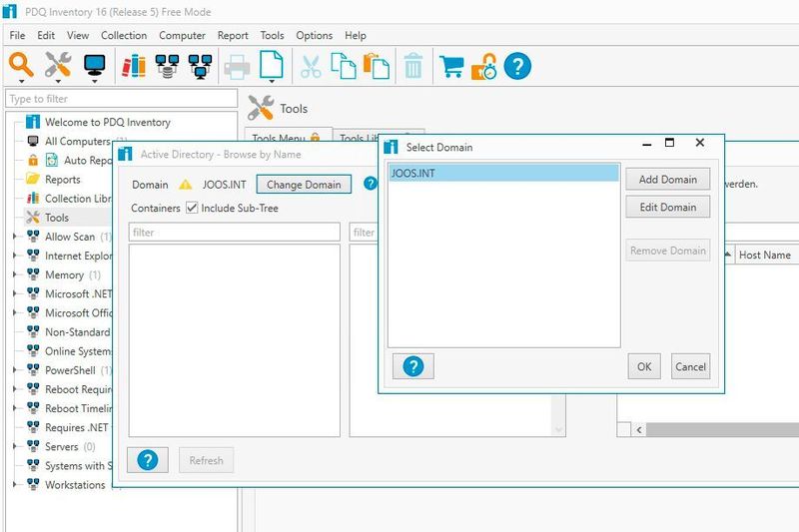Viewport: 799px width, 532px height.
Task: Click the shopping cart purchase icon
Action: (x=451, y=66)
